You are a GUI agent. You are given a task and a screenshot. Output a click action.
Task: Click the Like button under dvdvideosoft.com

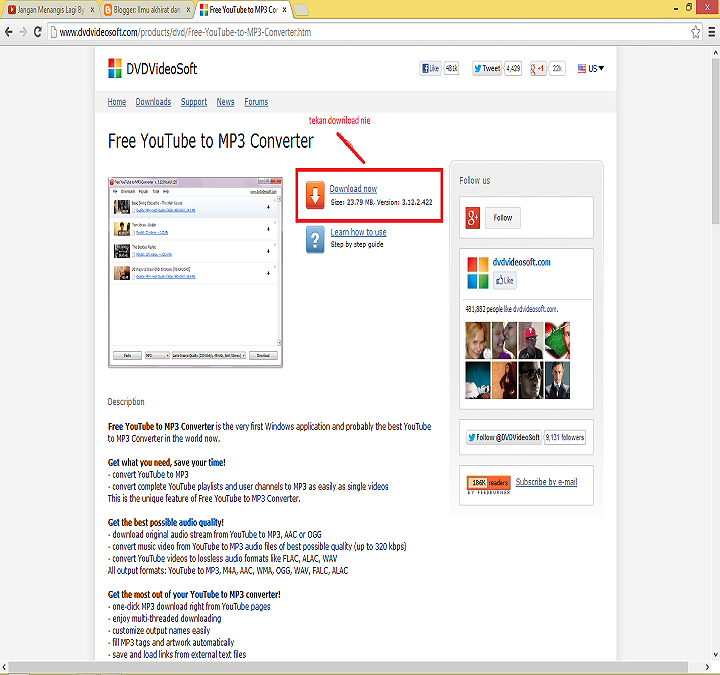505,281
